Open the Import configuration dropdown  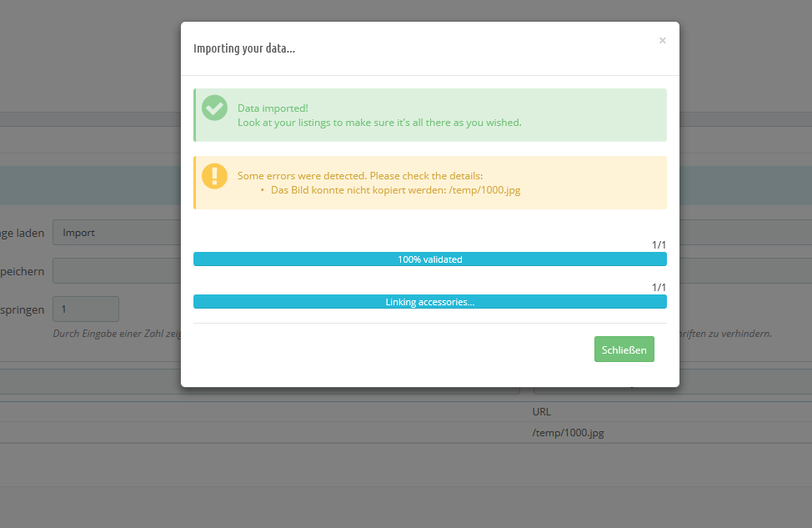pos(117,233)
